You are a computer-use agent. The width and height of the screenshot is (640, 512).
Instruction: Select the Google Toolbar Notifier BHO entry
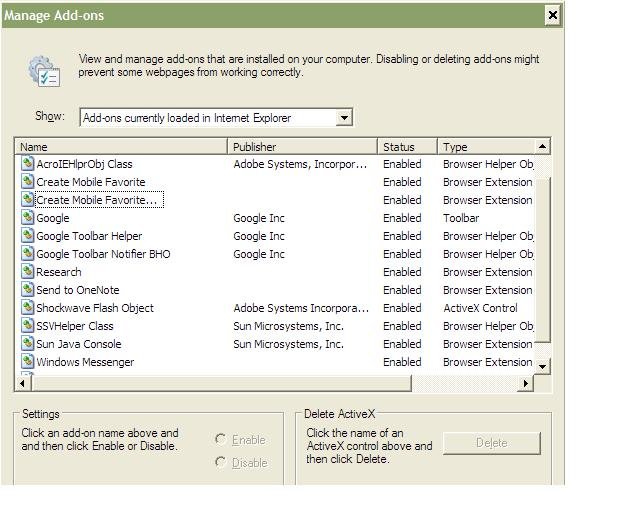click(103, 254)
